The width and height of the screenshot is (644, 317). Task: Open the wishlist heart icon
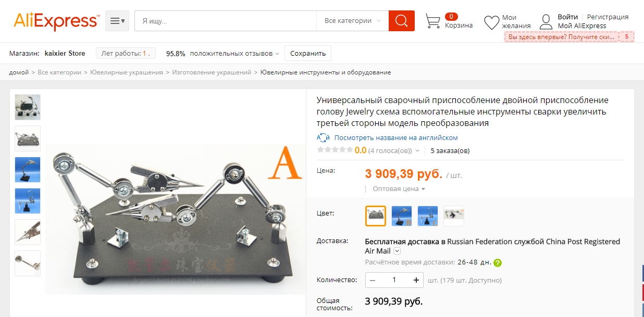click(491, 22)
